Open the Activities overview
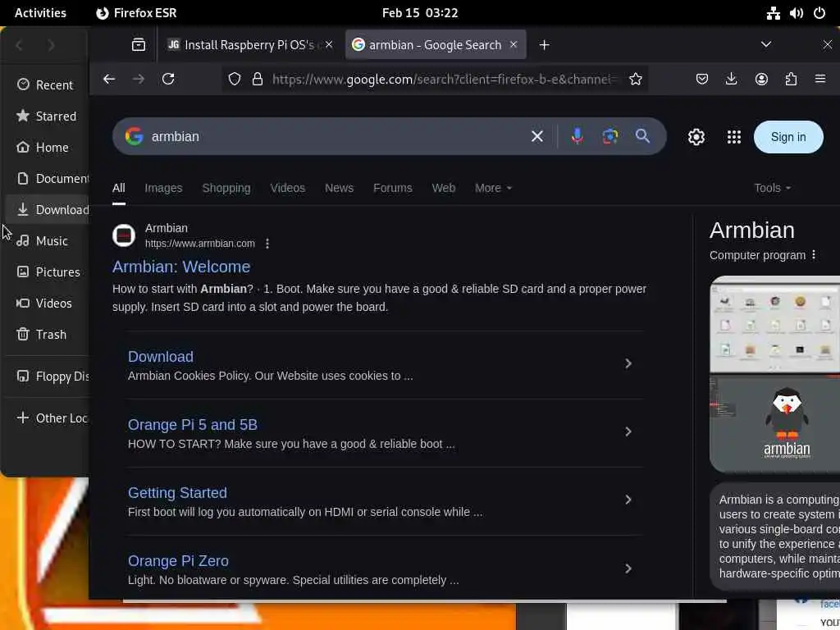This screenshot has width=840, height=630. pyautogui.click(x=40, y=13)
